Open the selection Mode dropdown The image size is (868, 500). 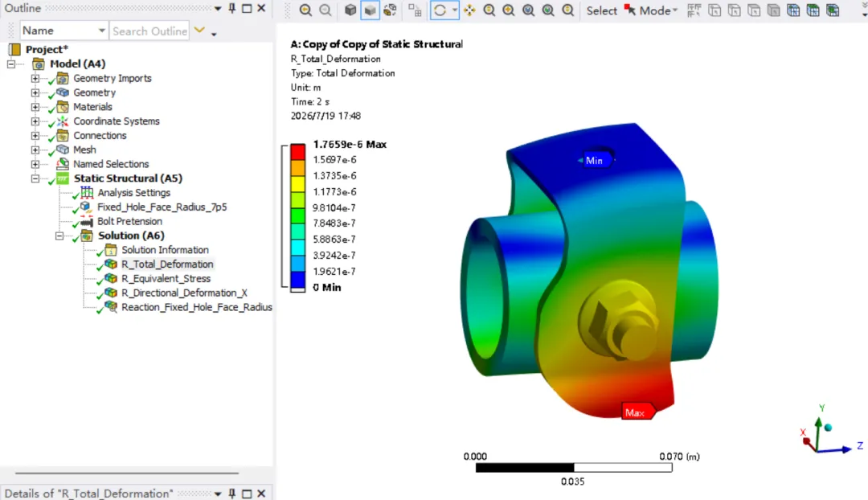pos(658,10)
